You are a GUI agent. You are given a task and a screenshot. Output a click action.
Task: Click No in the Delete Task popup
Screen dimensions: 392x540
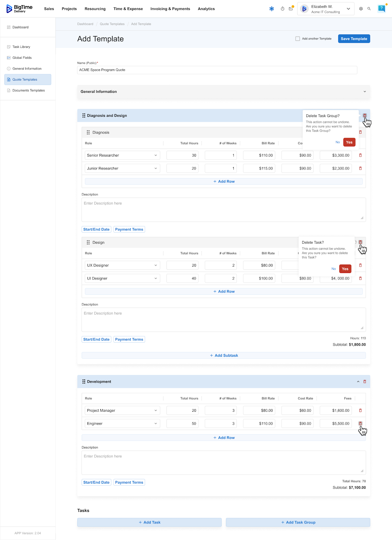333,269
